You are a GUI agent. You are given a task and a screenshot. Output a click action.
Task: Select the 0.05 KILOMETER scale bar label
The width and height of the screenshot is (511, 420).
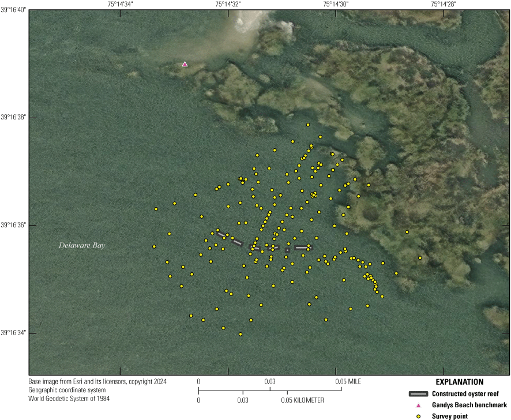(x=302, y=400)
